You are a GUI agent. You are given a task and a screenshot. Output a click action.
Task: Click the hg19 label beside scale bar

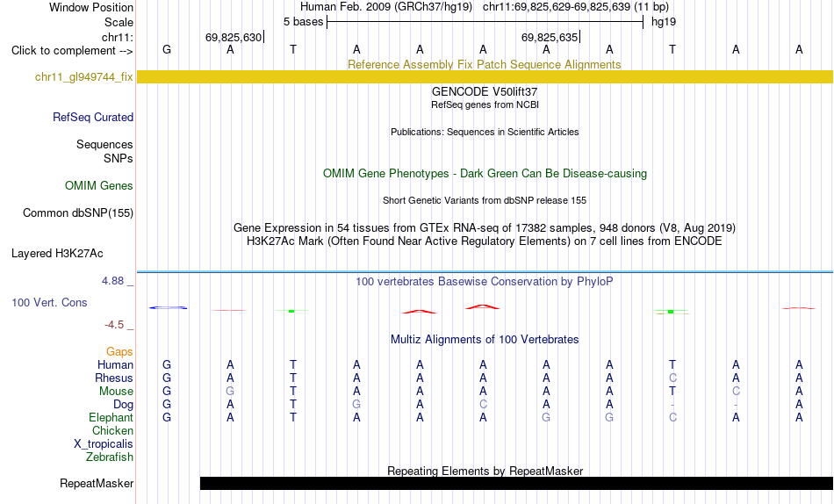pyautogui.click(x=664, y=22)
